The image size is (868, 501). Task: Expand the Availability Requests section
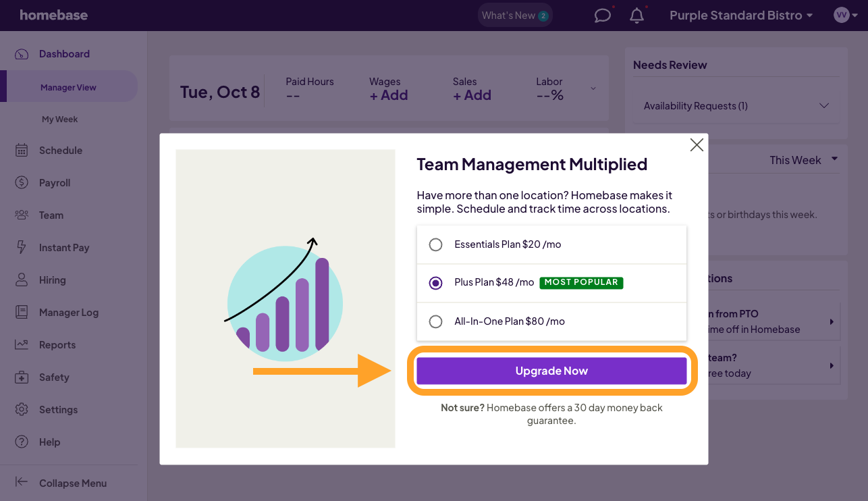coord(823,106)
